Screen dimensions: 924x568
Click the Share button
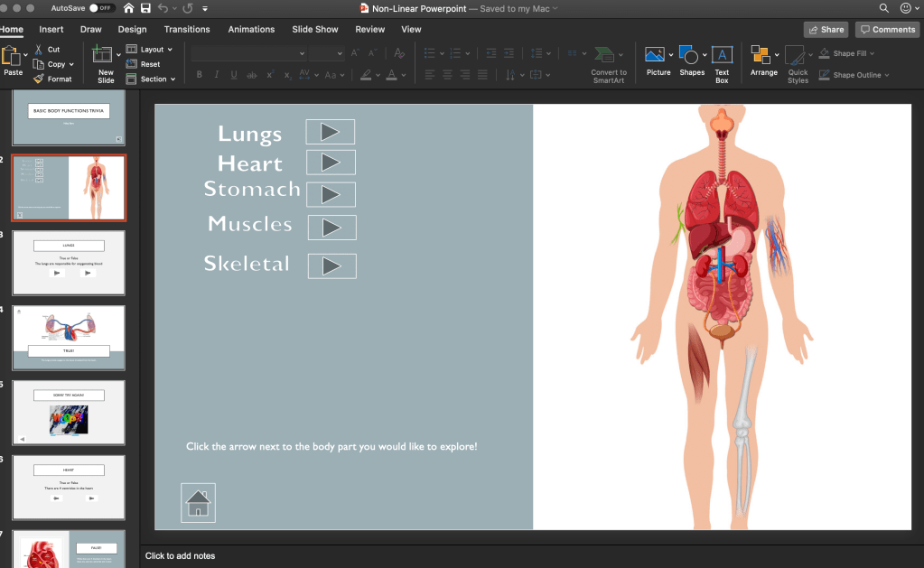click(826, 30)
